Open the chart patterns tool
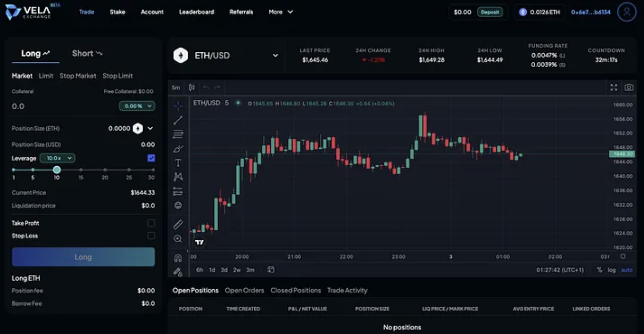This screenshot has height=334, width=644. pos(178,177)
